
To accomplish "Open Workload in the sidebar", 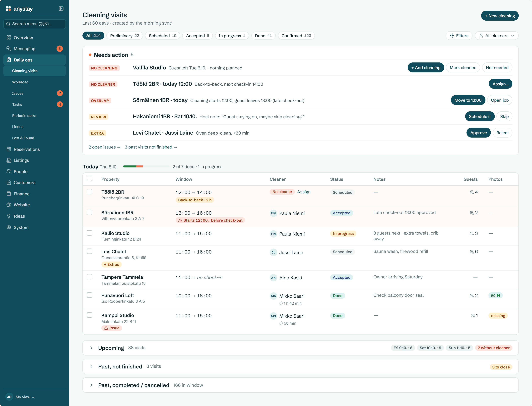I will point(35,82).
